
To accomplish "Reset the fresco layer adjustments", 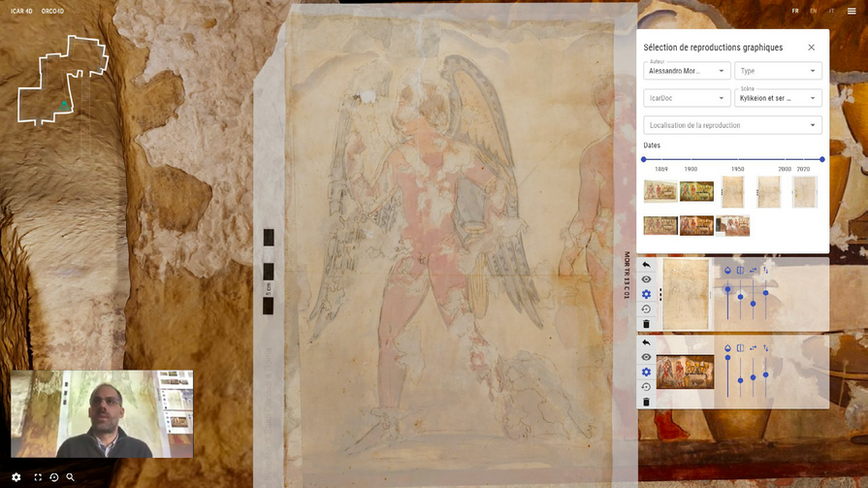I will pyautogui.click(x=646, y=387).
